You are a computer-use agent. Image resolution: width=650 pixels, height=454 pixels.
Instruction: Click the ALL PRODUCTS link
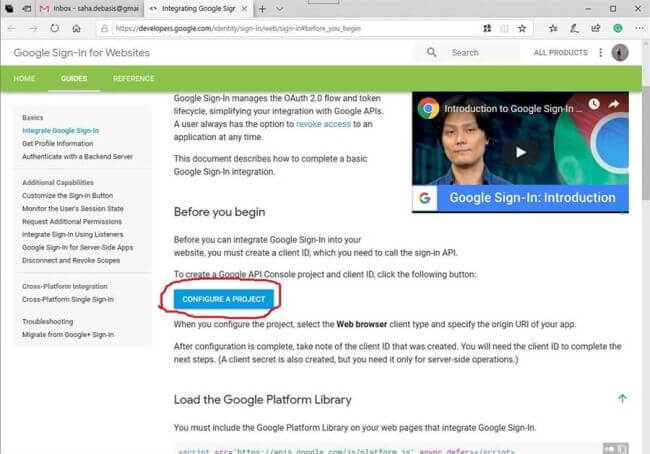click(x=560, y=53)
